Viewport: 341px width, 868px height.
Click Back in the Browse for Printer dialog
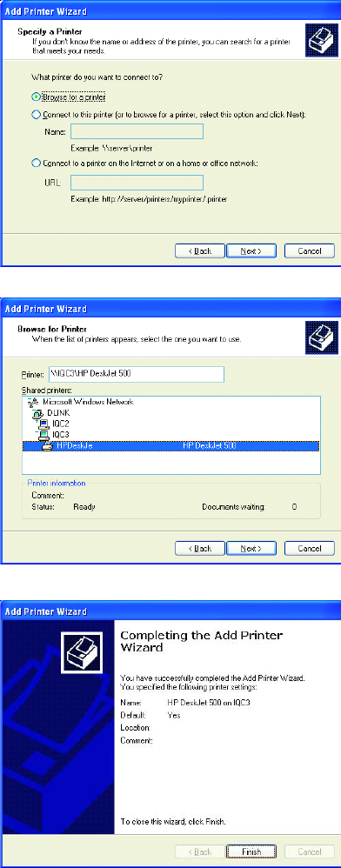pyautogui.click(x=200, y=549)
